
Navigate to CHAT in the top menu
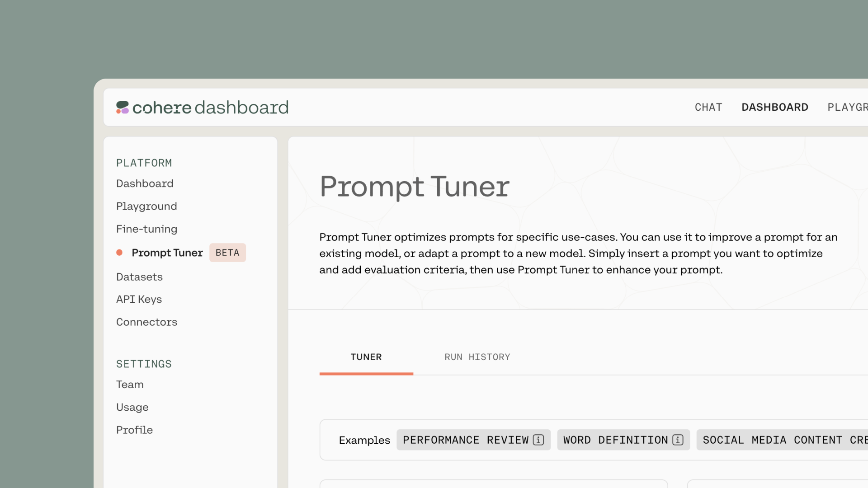709,107
